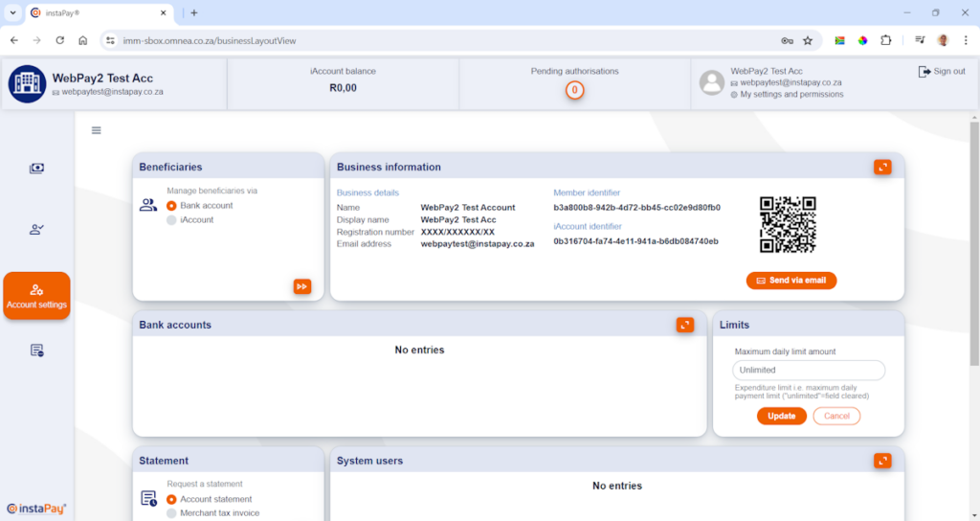Click the address bar URL
Screen dimensions: 980x521
(x=210, y=40)
